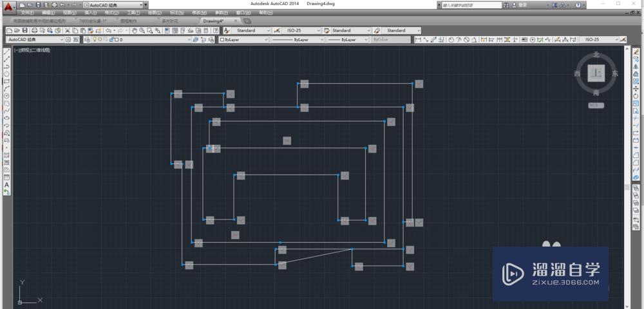
Task: Select the Erase tool in modify toolbar
Action: tap(636, 51)
